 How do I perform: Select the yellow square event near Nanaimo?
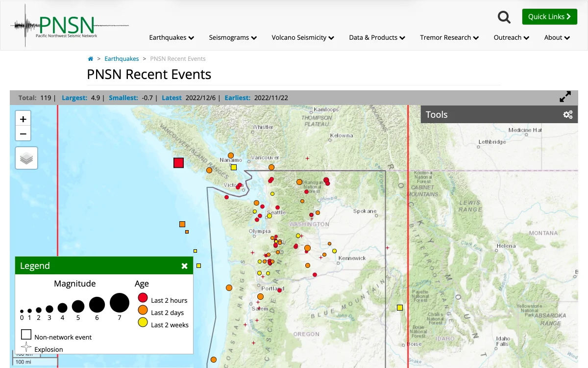(234, 167)
